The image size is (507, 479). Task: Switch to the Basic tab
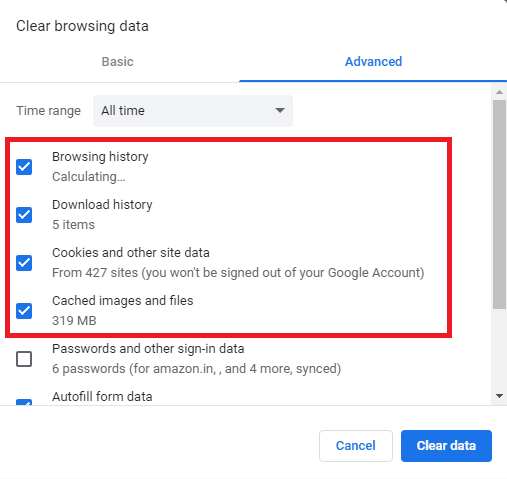(118, 62)
